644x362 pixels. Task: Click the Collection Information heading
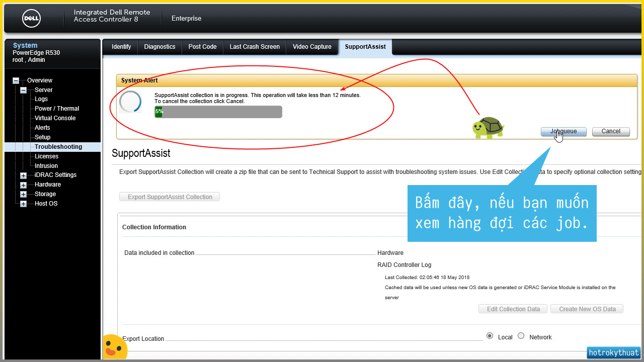(154, 227)
